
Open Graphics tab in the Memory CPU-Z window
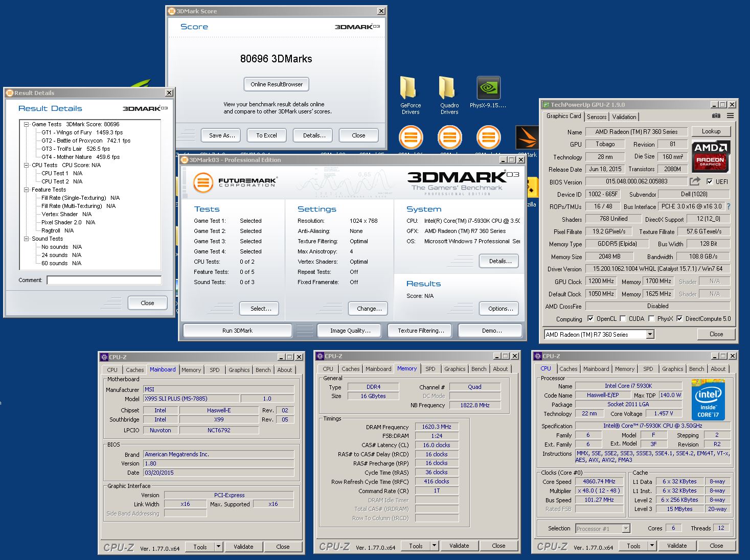coord(455,369)
